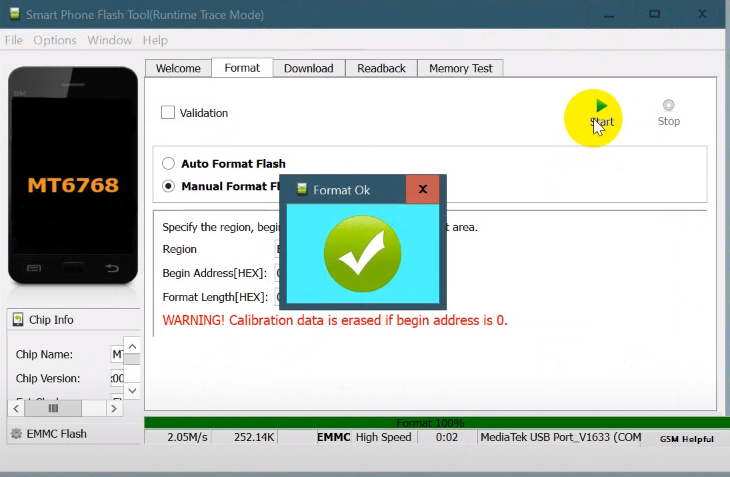Click the EMMC Flash gear icon
The height and width of the screenshot is (477, 730).
16,434
